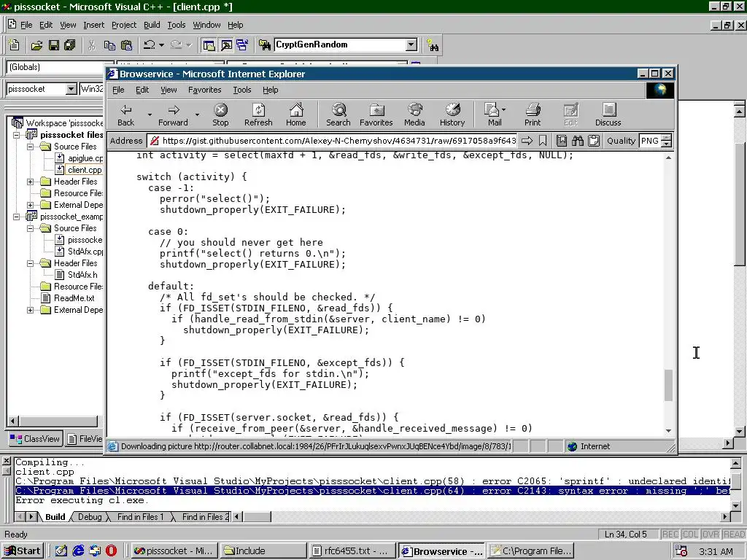This screenshot has height=560, width=747.
Task: Click the browser vertical scrollbar thumb
Action: [x=668, y=385]
